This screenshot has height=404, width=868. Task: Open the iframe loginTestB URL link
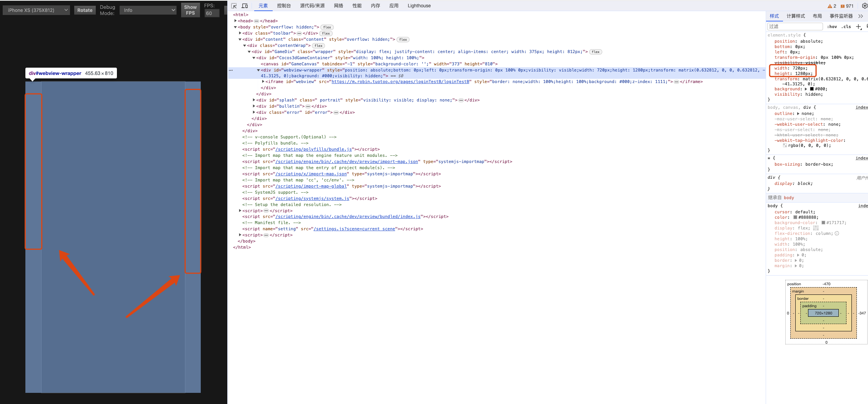coord(400,82)
